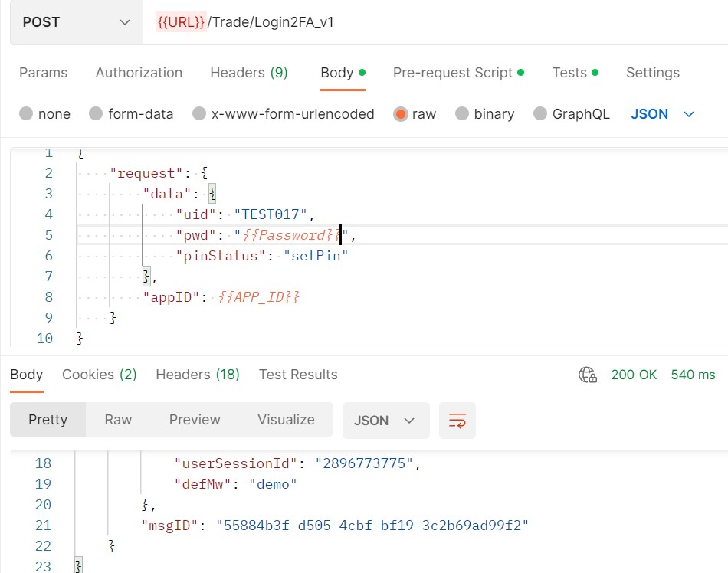The image size is (728, 573).
Task: Open the Authorization tab
Action: tap(139, 73)
